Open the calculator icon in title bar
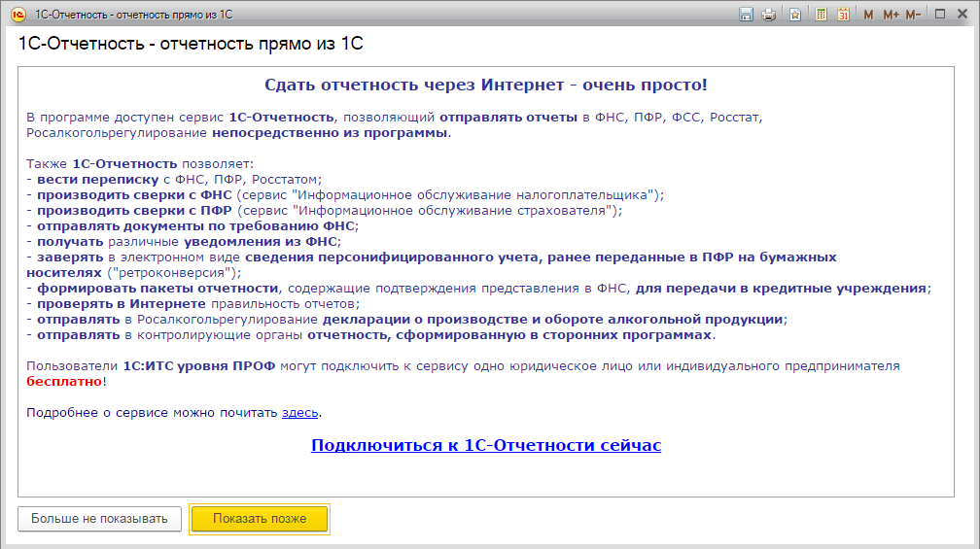Image resolution: width=980 pixels, height=549 pixels. pyautogui.click(x=822, y=15)
